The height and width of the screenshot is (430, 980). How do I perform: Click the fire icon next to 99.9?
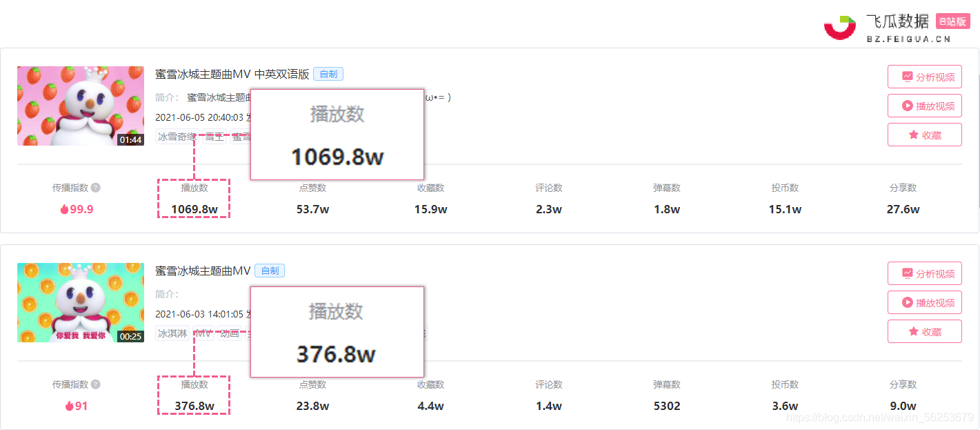click(x=64, y=209)
